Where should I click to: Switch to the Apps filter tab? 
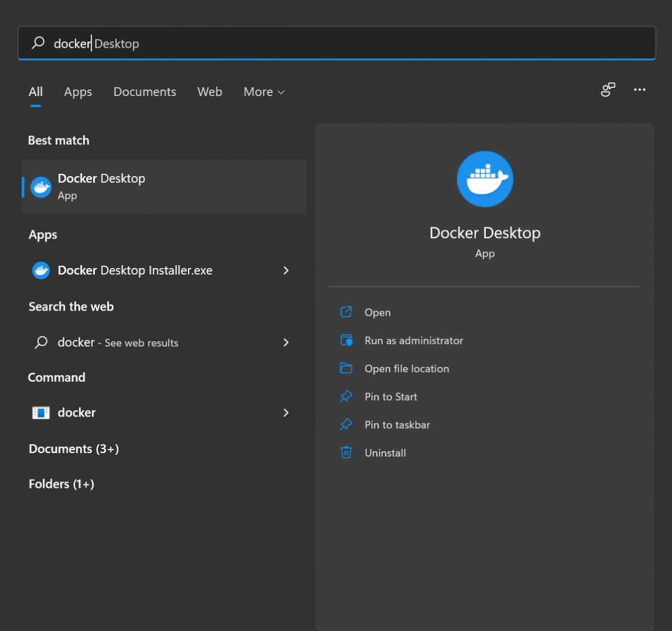[x=78, y=92]
